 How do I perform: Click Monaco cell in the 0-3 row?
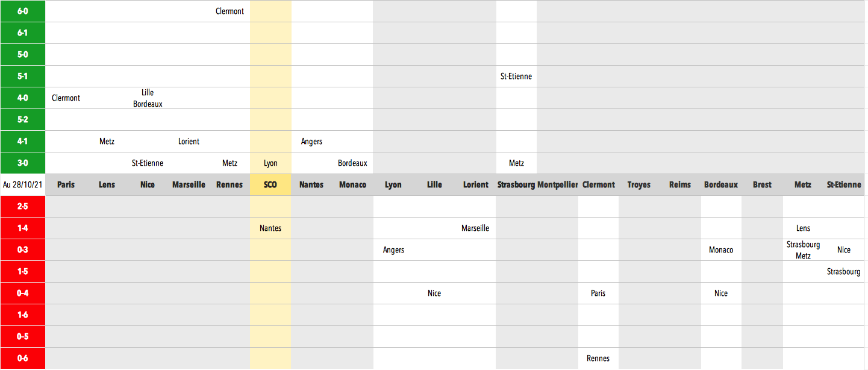point(721,250)
